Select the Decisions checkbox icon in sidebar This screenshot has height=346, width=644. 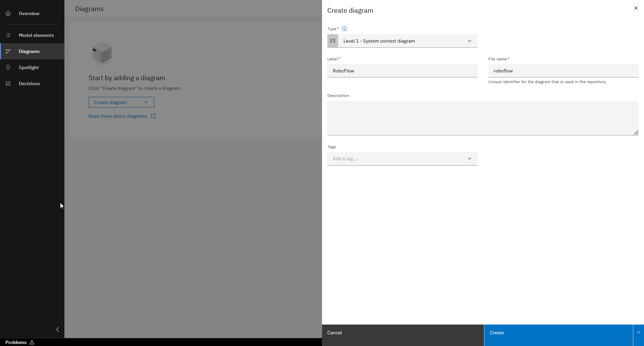[x=8, y=83]
